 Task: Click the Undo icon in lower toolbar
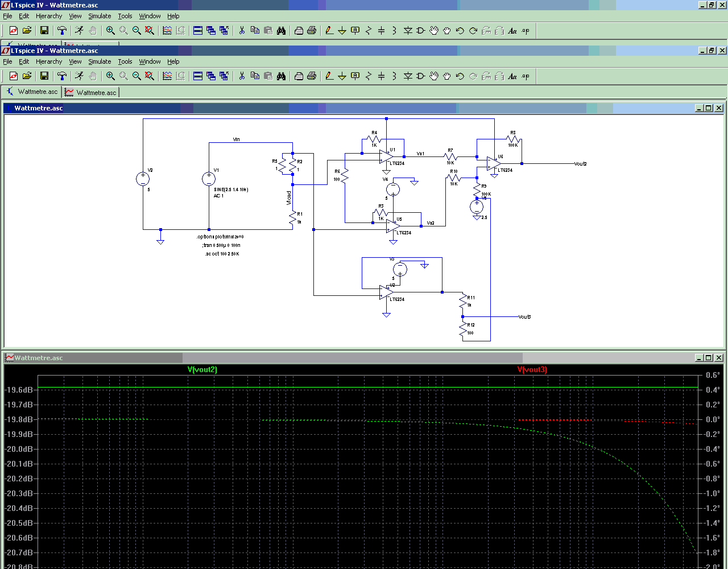460,76
